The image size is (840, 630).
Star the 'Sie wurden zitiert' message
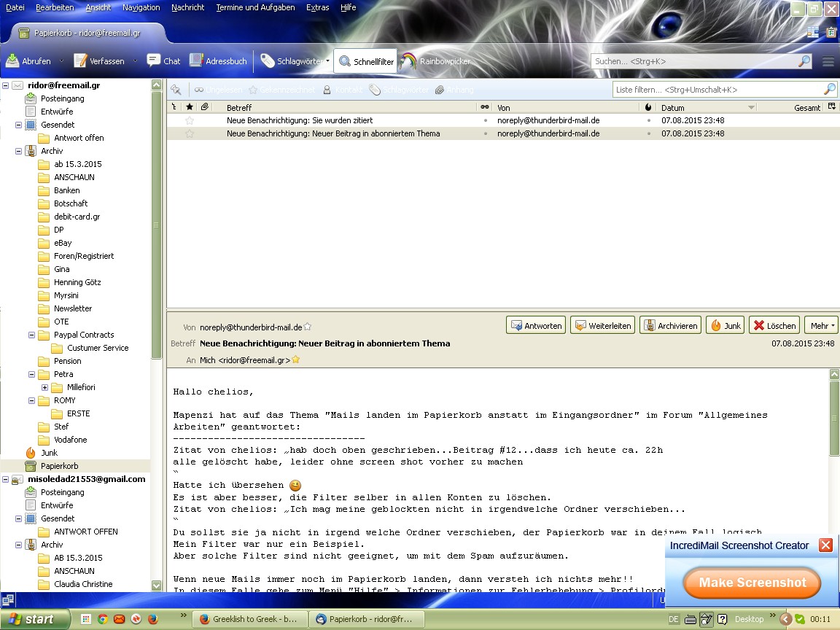coord(190,120)
